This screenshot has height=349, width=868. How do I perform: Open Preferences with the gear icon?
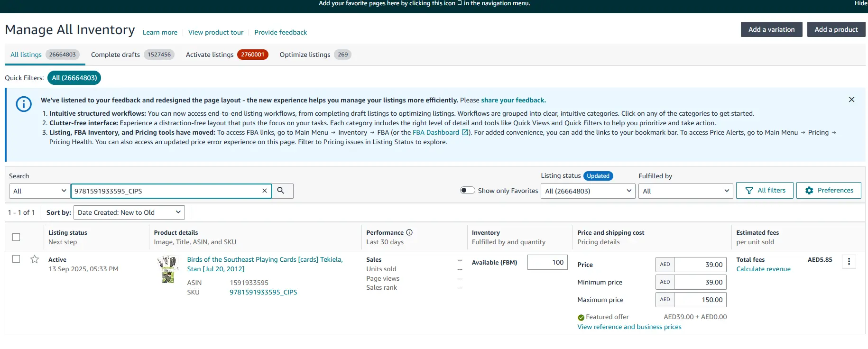[828, 191]
